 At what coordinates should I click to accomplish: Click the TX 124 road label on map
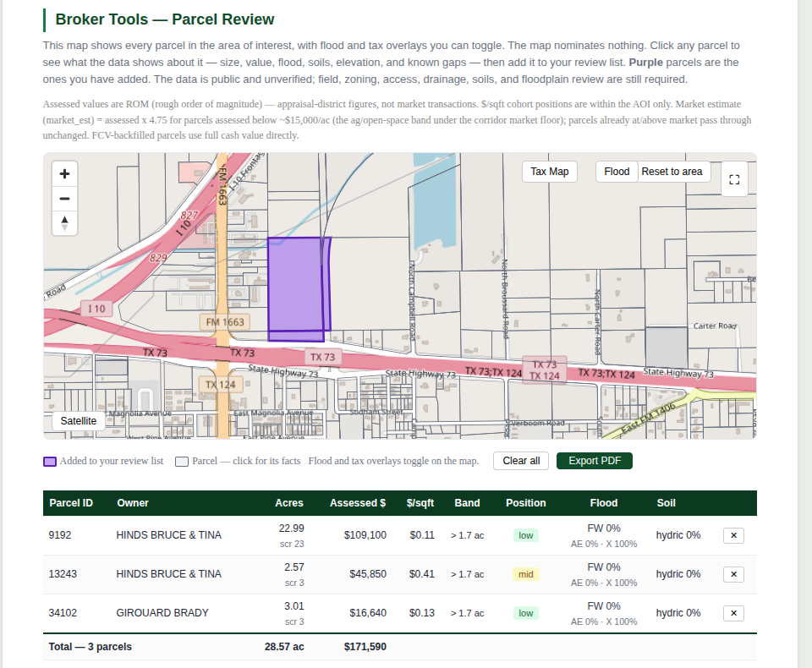coord(220,385)
